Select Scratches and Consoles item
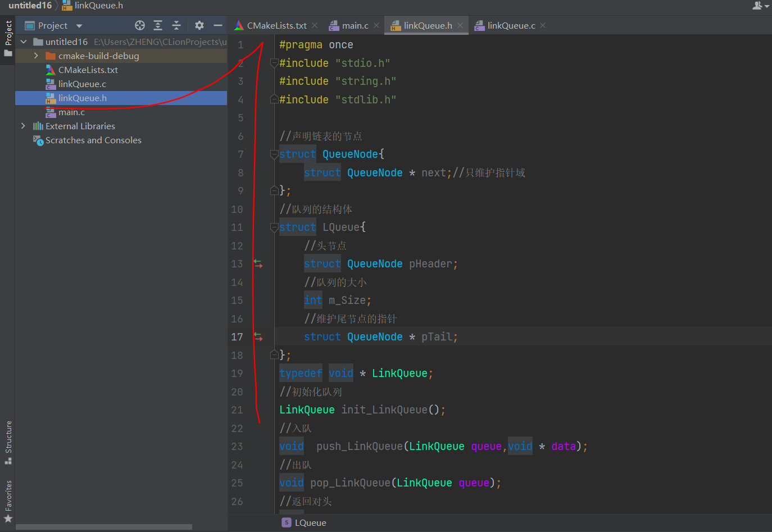The image size is (772, 532). click(x=121, y=140)
